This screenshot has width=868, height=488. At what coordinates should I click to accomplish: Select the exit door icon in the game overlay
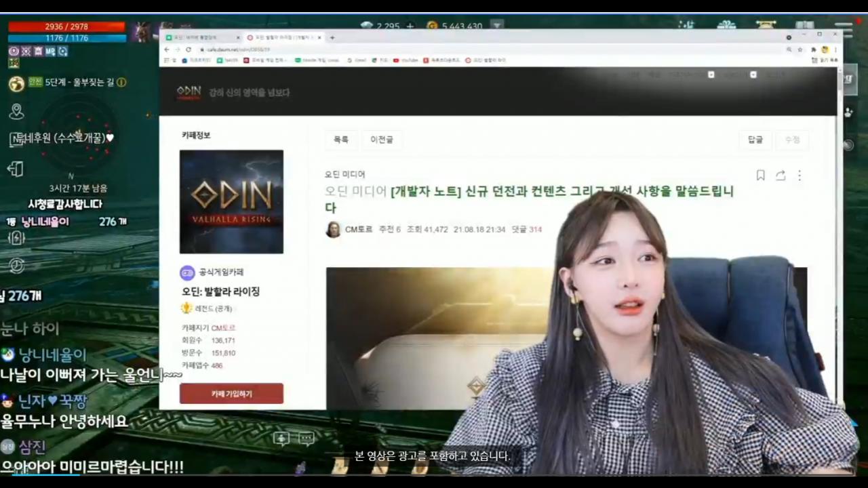point(15,169)
